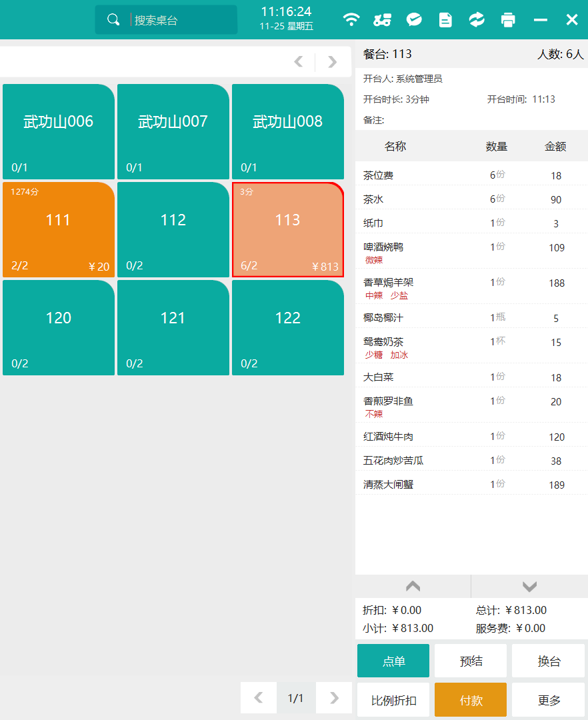This screenshot has height=720, width=588.
Task: Click the 搜索桌台 search field
Action: tap(181, 20)
